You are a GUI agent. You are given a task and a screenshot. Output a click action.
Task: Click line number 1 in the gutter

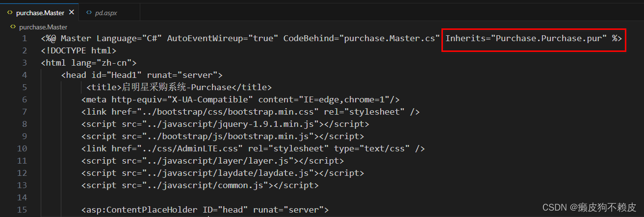(x=24, y=38)
